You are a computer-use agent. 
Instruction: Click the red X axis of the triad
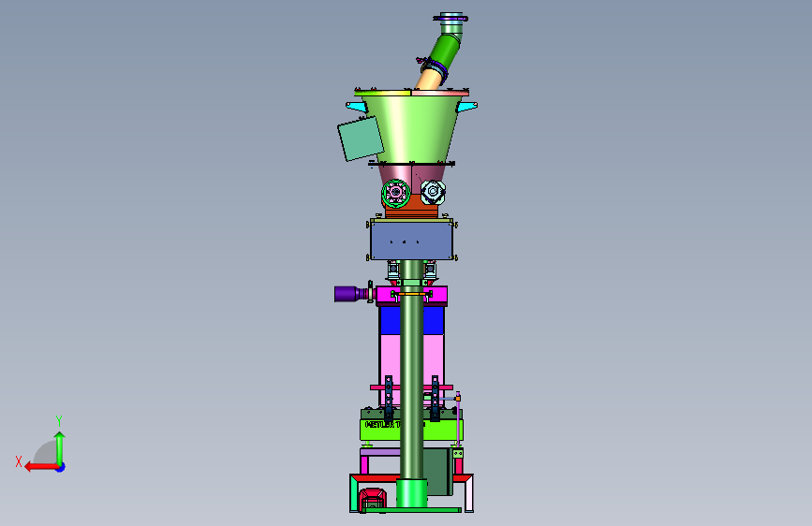pyautogui.click(x=41, y=467)
